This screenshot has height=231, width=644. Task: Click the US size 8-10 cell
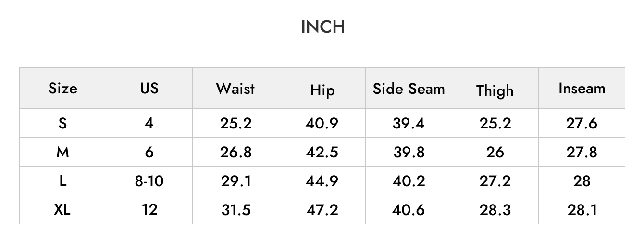(x=149, y=181)
